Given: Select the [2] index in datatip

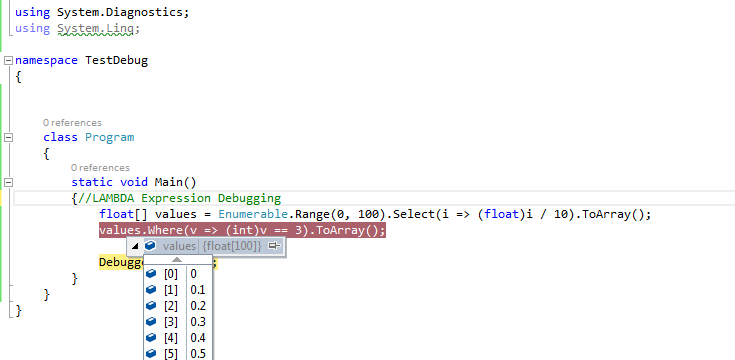Looking at the screenshot, I should pos(171,306).
